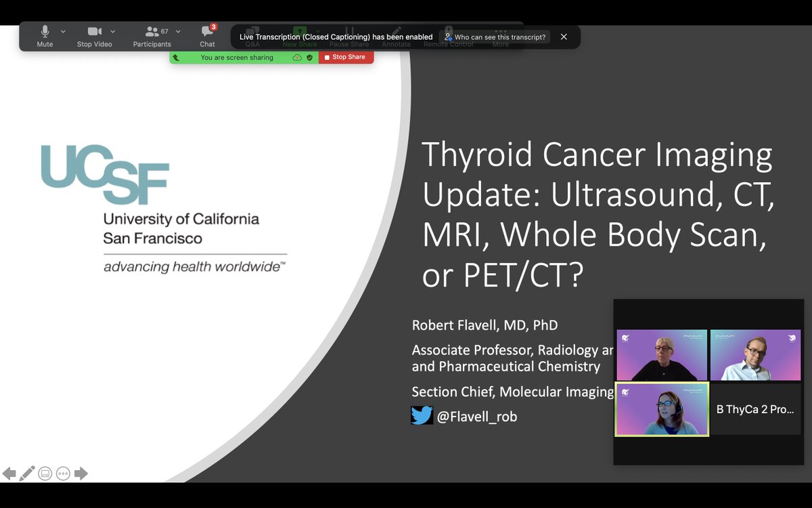The width and height of the screenshot is (812, 508).
Task: Advance to next slide arrow
Action: [81, 473]
